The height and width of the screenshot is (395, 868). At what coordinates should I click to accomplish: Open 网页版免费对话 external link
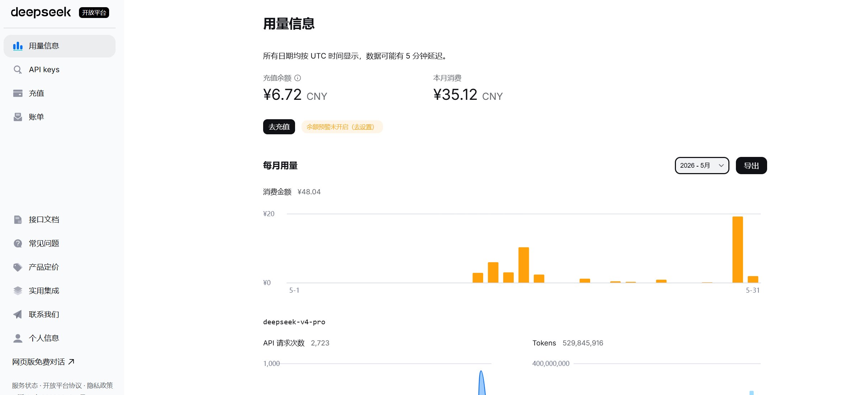pos(43,362)
